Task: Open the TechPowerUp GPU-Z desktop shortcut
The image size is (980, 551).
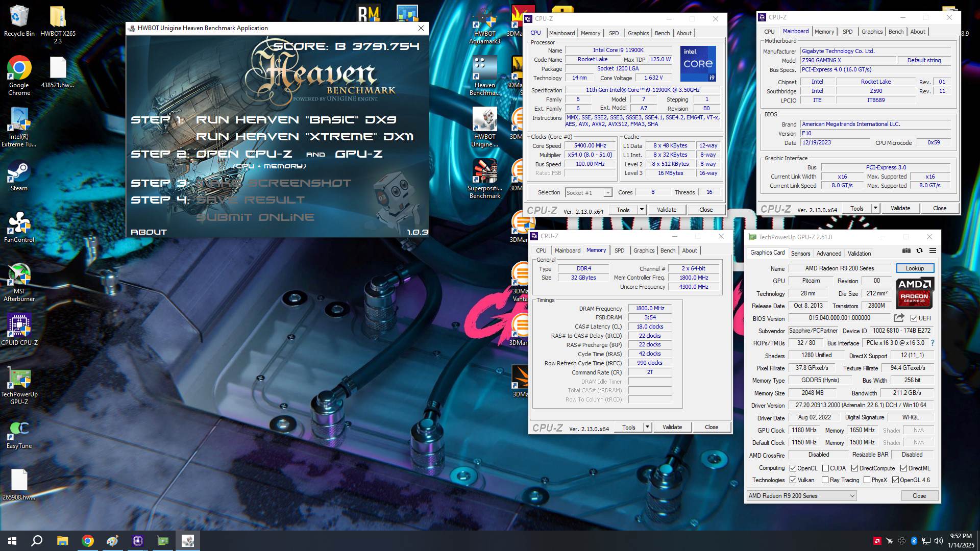Action: pos(19,385)
